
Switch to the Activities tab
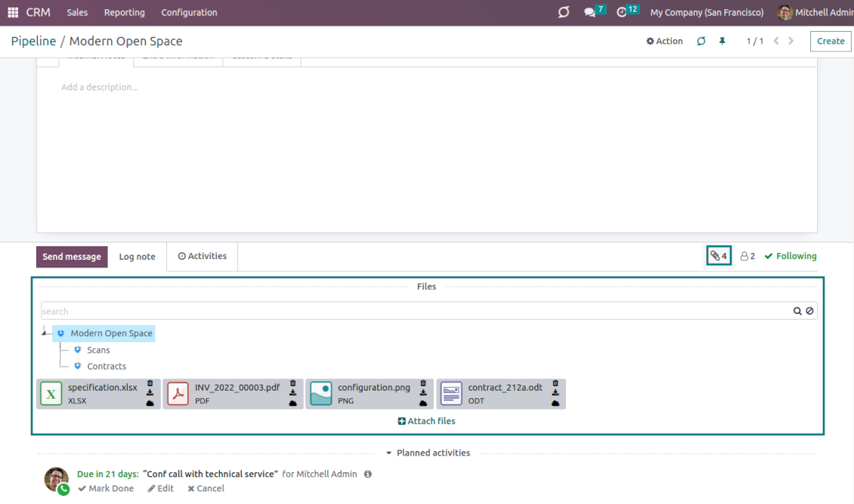[x=202, y=256]
